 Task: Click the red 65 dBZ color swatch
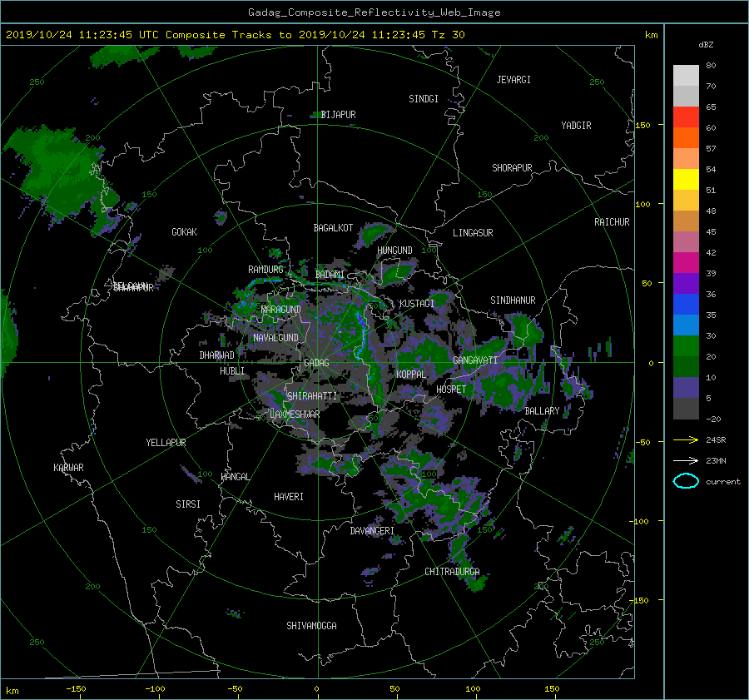(x=686, y=117)
